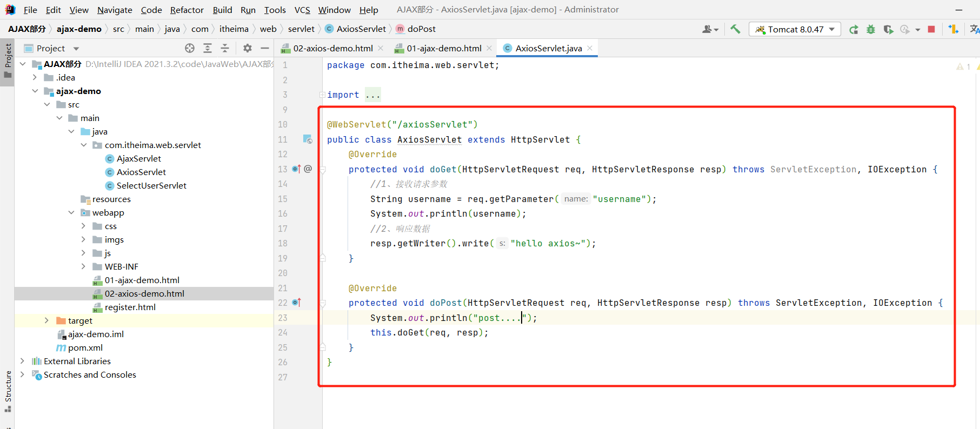The width and height of the screenshot is (980, 429).
Task: Select pom.xml file
Action: (x=85, y=347)
